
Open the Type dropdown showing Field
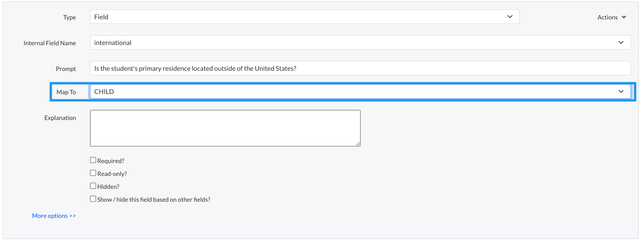(300, 17)
